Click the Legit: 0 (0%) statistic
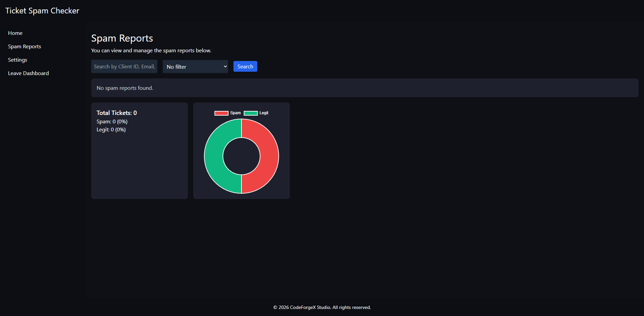644x316 pixels. pos(111,130)
